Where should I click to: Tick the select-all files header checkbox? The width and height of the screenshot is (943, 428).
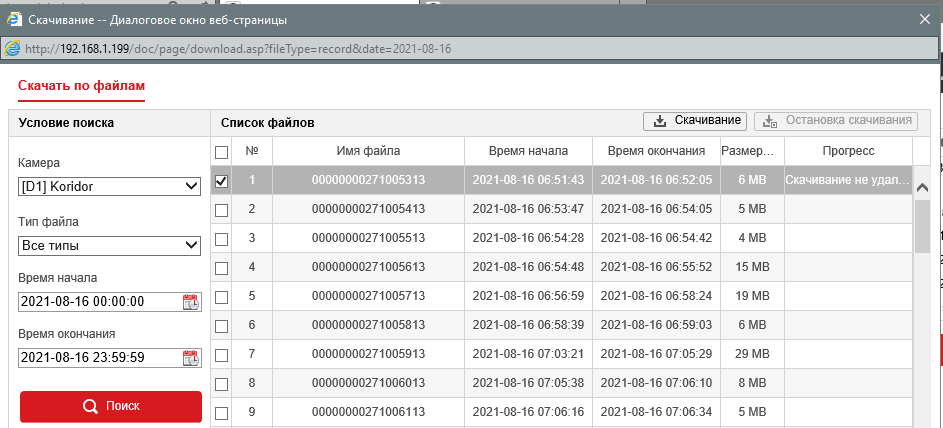coord(222,152)
